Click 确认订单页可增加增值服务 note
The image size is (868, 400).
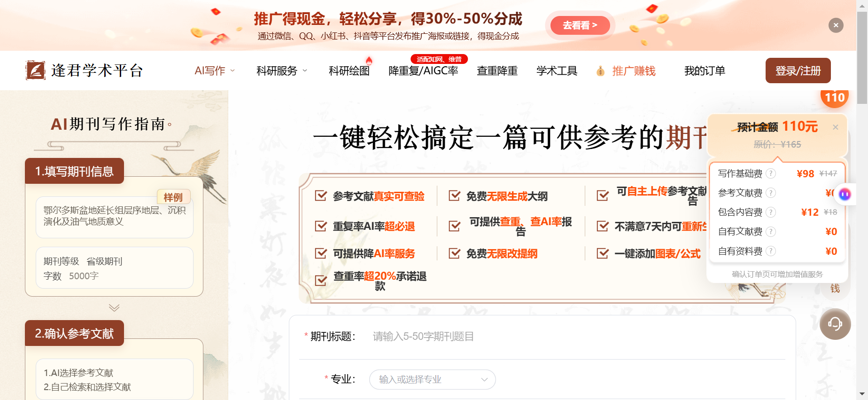coord(777,274)
